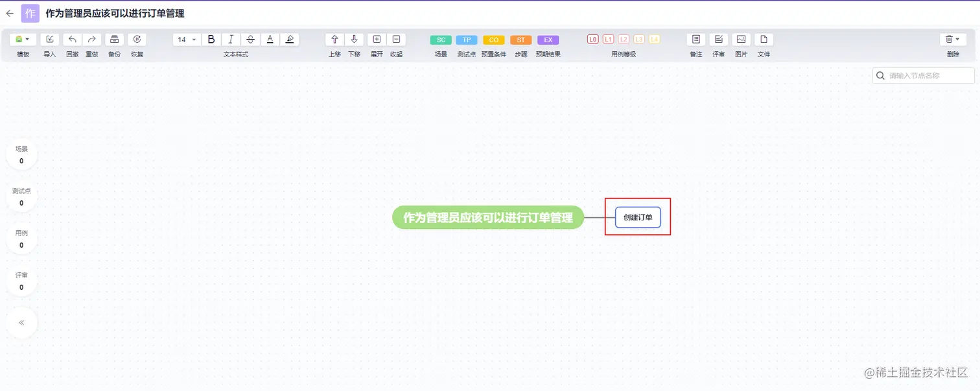This screenshot has height=391, width=980.
Task: Open the 删除 delete trash dropdown
Action: (953, 40)
